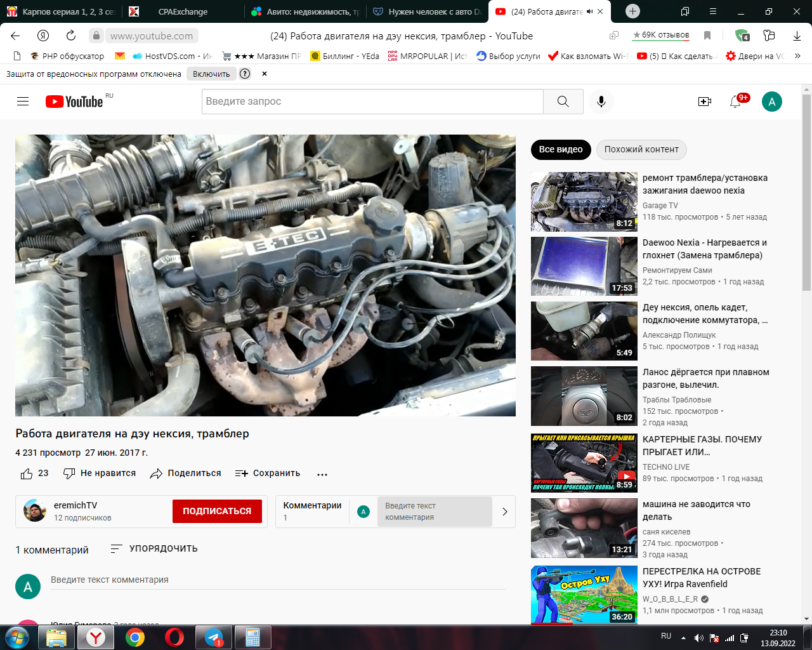Viewport: 812px width, 650px height.
Task: Dismiss the protection notification bar
Action: (x=265, y=74)
